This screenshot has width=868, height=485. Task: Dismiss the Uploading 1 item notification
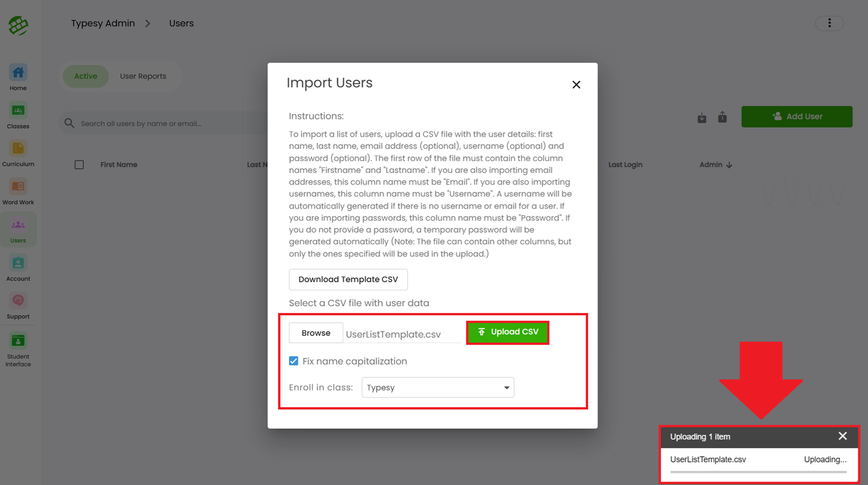842,436
